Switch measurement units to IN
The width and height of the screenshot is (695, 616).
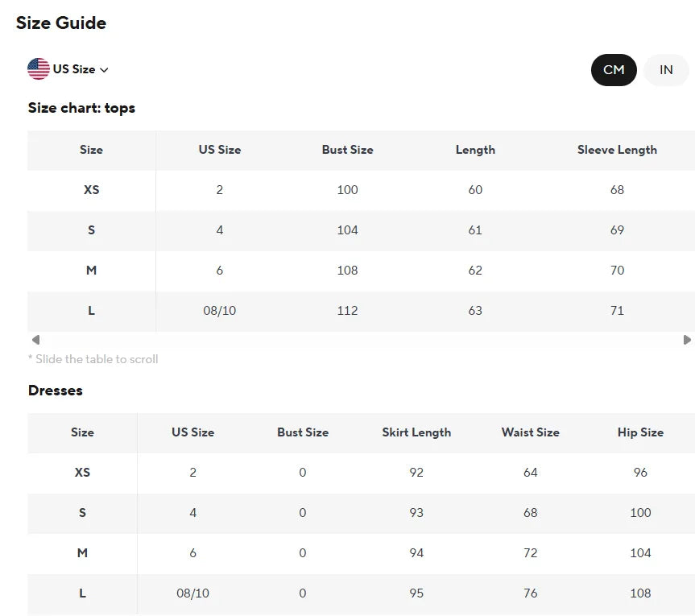666,70
